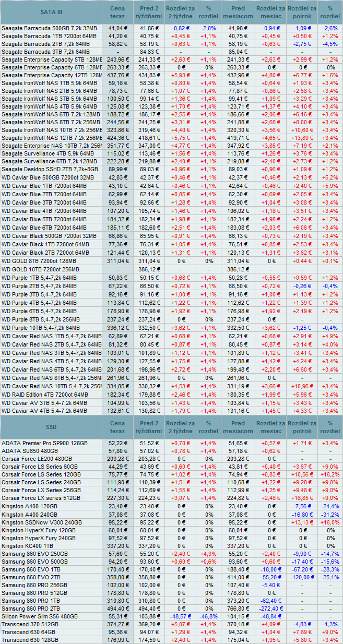This screenshot has height=644, width=343.
Task: Click 'Pred 2 týždňami' header in SSD section
Action: point(149,427)
